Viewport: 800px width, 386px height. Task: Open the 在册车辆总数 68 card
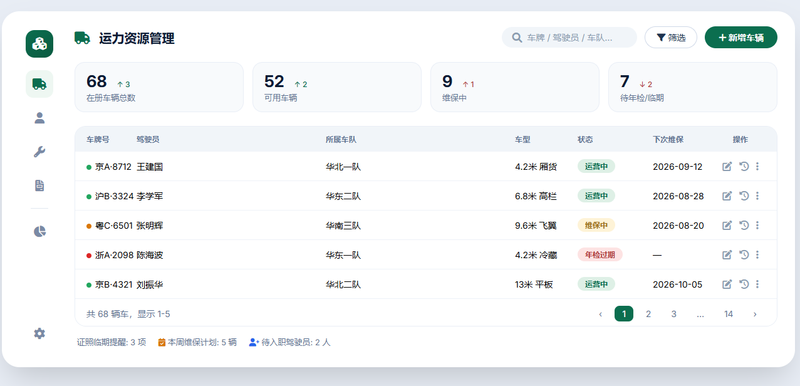[x=159, y=87]
